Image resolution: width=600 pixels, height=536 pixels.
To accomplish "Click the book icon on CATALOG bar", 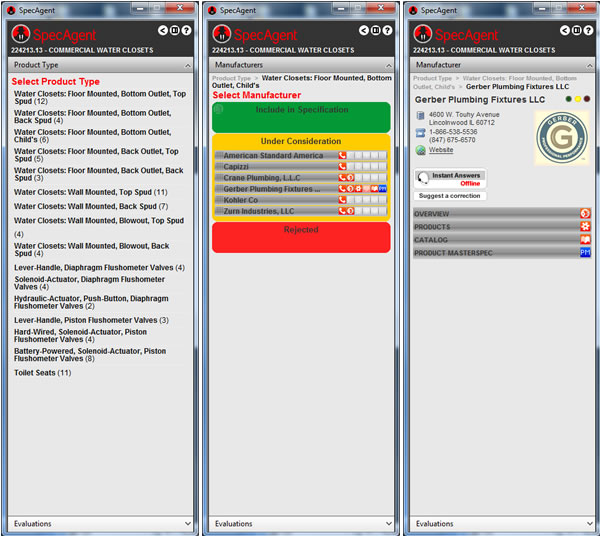I will 585,239.
